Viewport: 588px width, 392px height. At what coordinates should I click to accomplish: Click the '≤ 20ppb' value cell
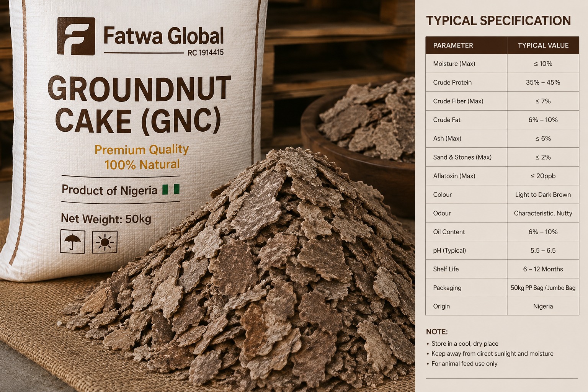(543, 176)
